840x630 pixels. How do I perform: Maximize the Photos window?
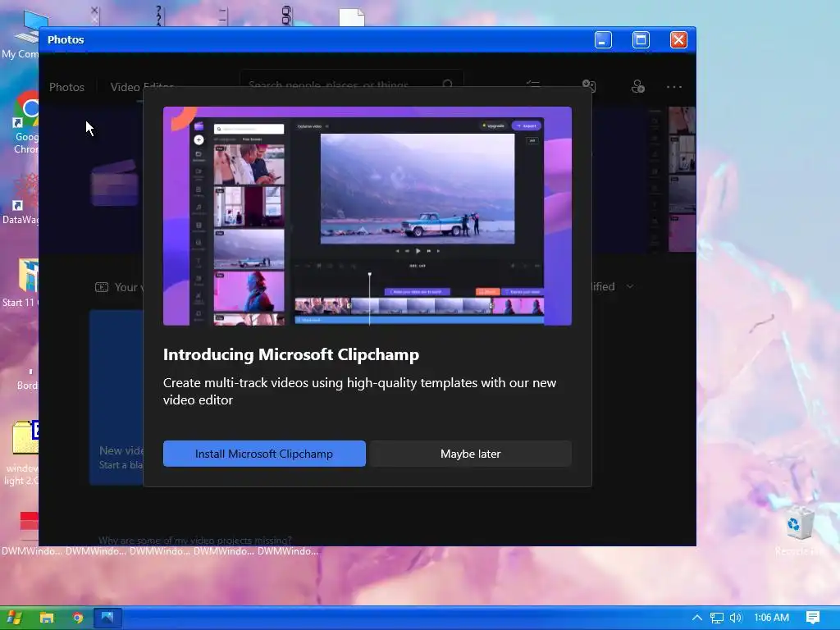(x=641, y=39)
